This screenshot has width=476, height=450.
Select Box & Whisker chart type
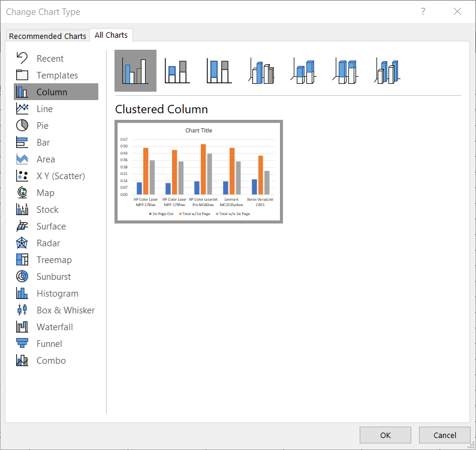click(x=65, y=310)
